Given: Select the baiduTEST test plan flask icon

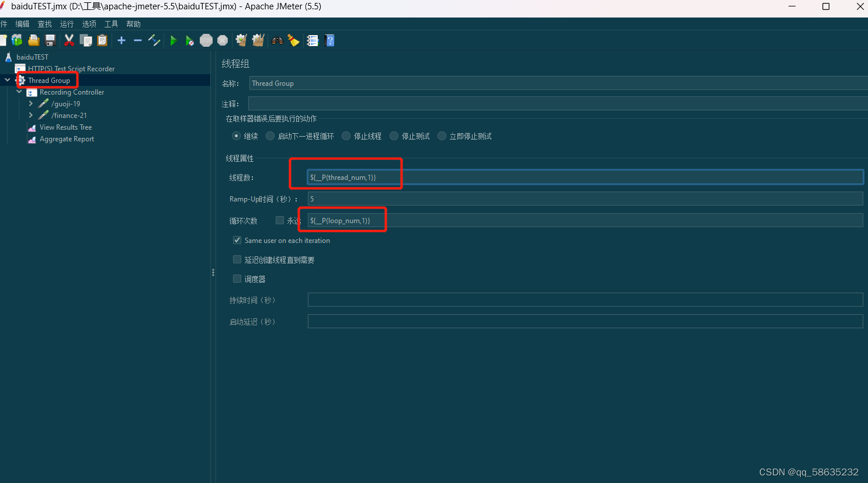Looking at the screenshot, I should [x=9, y=57].
